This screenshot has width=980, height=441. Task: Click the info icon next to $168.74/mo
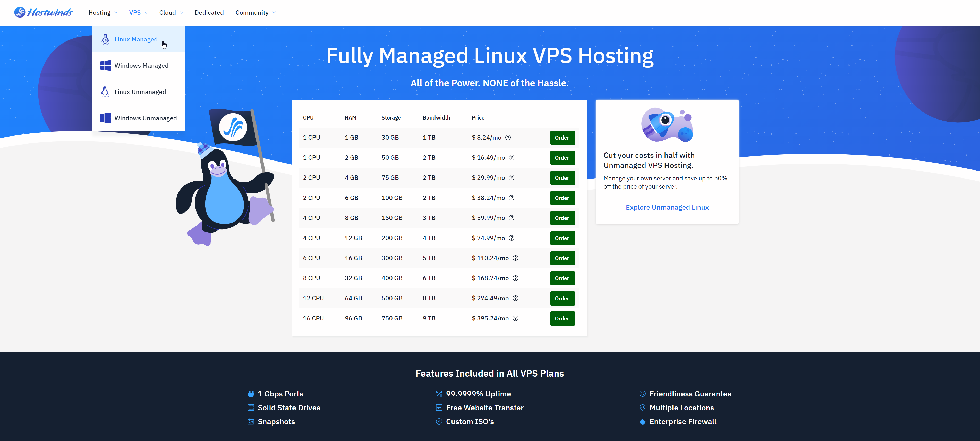click(x=515, y=278)
